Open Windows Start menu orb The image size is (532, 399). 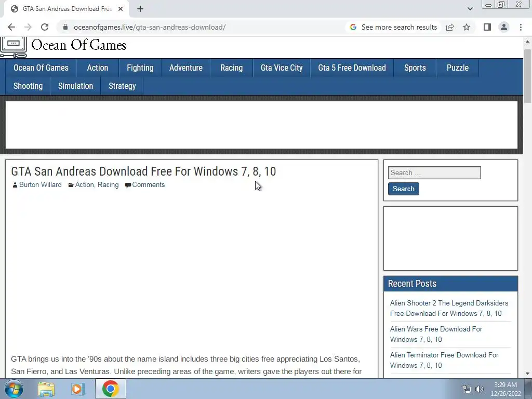[14, 389]
